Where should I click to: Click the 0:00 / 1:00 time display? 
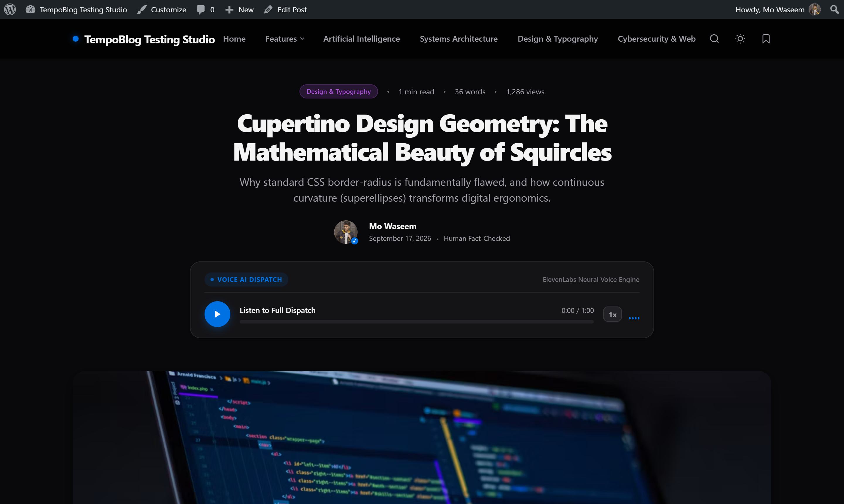[577, 310]
